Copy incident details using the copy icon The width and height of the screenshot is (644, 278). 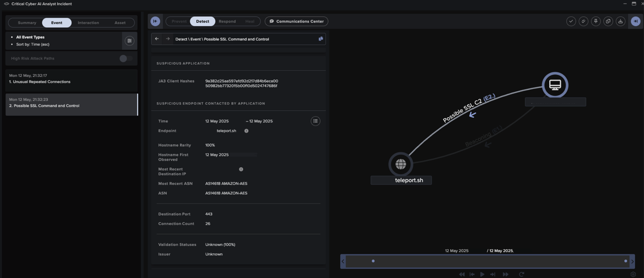608,21
